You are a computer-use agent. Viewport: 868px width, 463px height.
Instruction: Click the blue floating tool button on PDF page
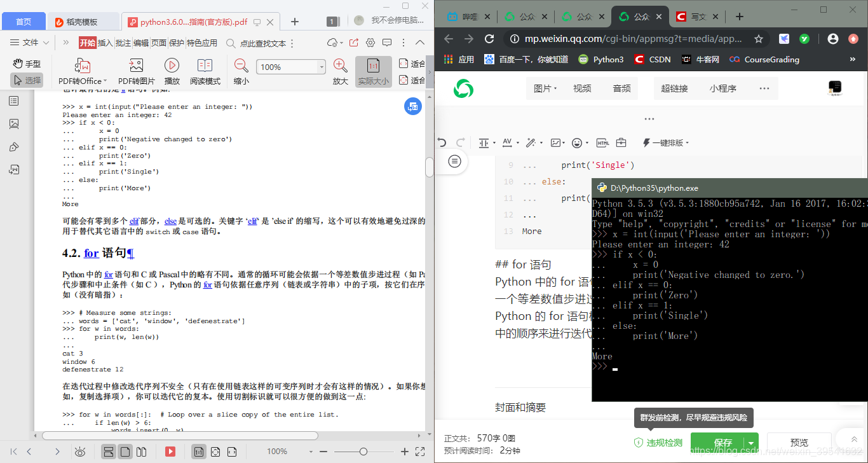413,106
